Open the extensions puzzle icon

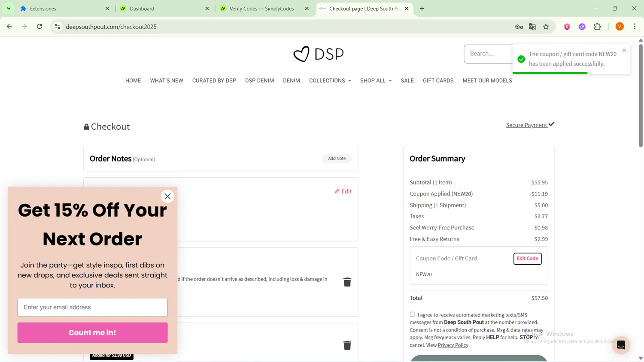pyautogui.click(x=598, y=27)
